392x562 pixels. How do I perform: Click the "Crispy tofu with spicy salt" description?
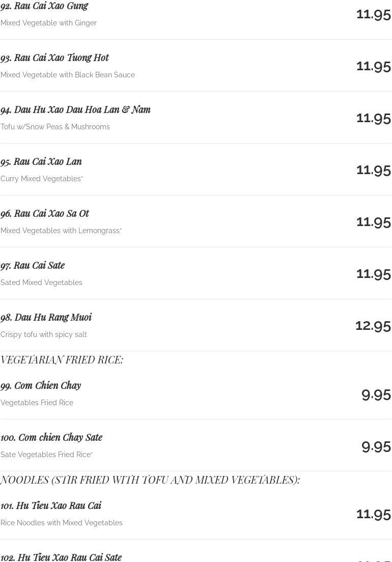(x=44, y=334)
